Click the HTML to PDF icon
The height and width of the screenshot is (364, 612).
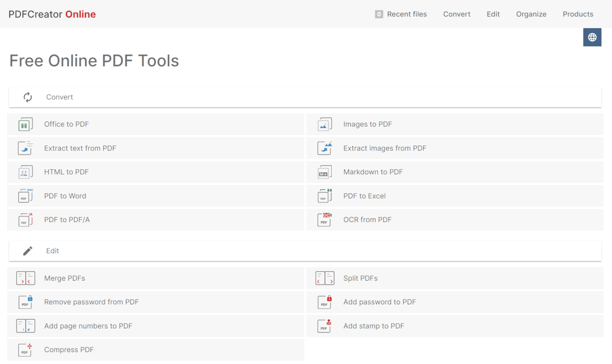pos(25,172)
